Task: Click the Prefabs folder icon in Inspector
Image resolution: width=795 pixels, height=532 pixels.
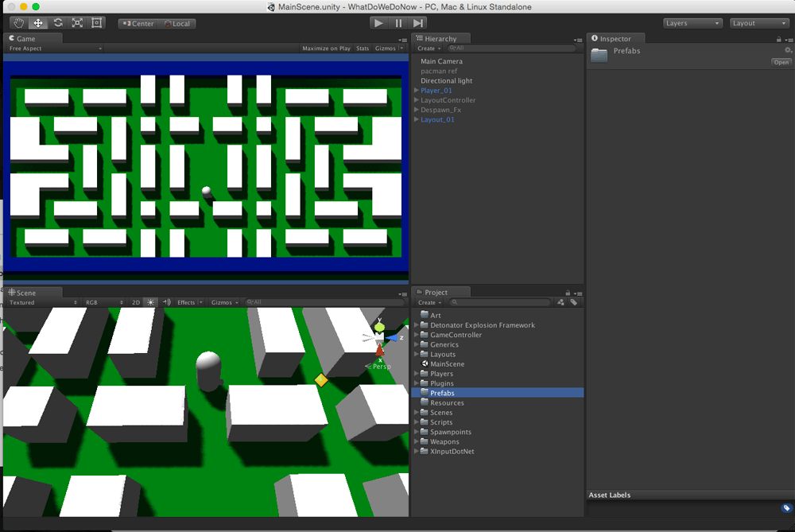Action: [599, 55]
